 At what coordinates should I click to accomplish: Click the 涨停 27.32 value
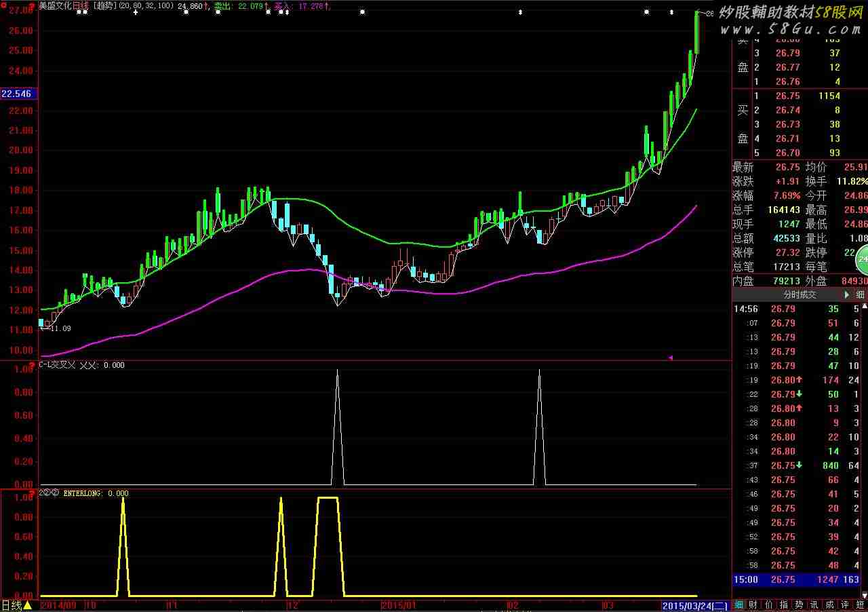(x=787, y=252)
